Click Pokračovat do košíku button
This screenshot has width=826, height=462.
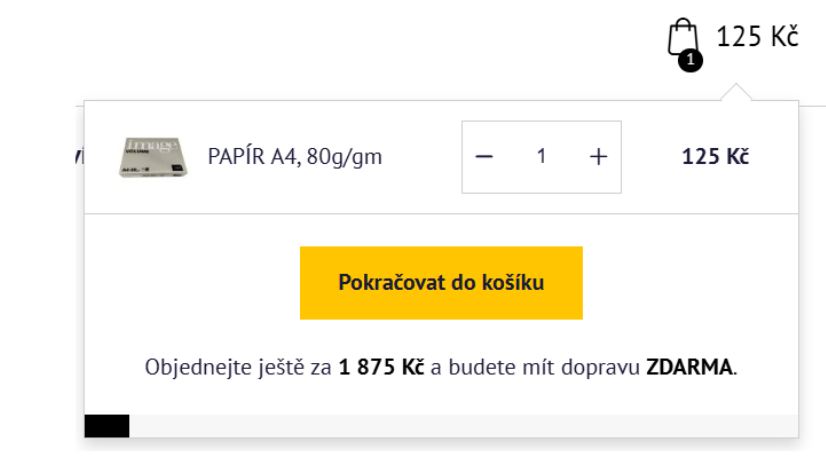point(441,283)
